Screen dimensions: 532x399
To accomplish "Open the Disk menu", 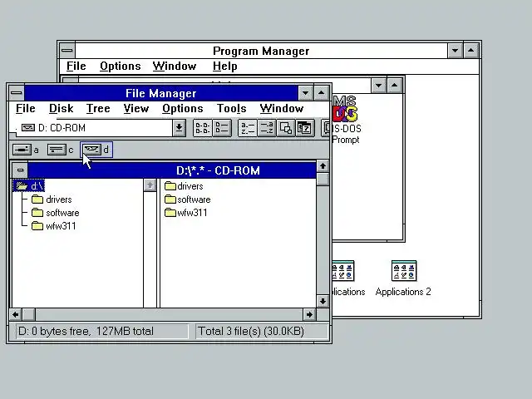I will pos(61,109).
